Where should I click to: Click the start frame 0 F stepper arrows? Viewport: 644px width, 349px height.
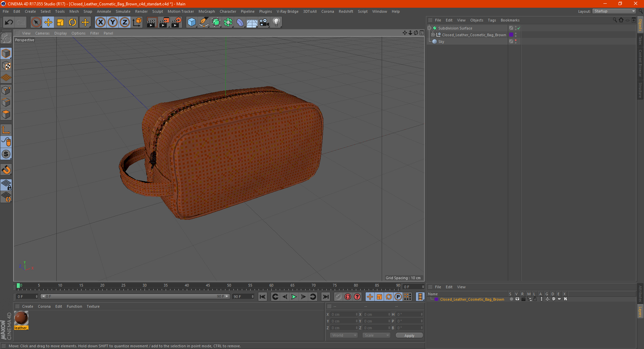pos(37,297)
